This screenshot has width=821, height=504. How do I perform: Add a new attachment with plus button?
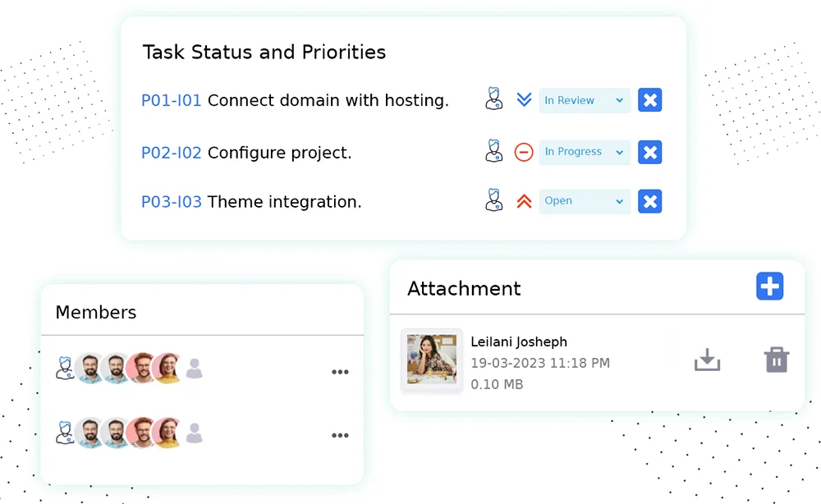click(769, 286)
